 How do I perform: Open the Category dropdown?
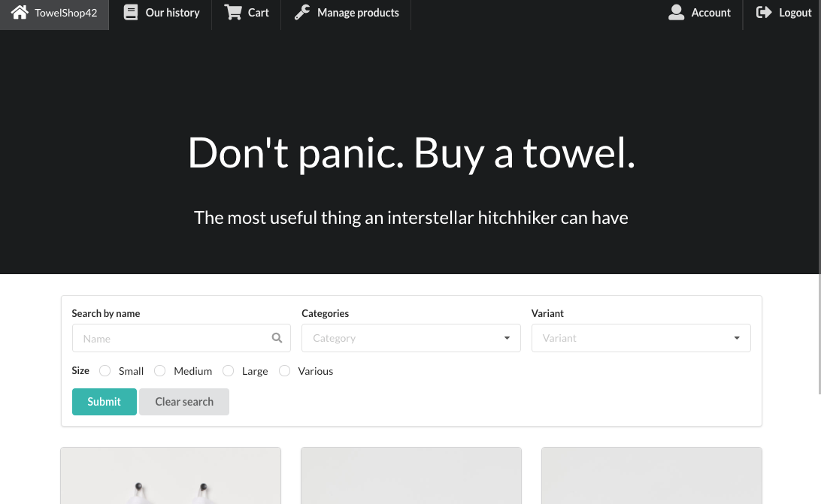click(410, 338)
